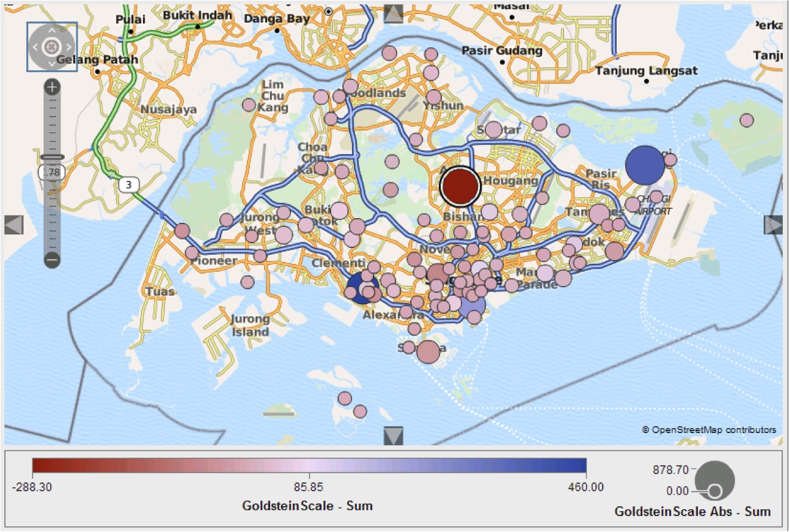Open the OpenStreetMap contributors link
789x532 pixels.
tap(709, 429)
